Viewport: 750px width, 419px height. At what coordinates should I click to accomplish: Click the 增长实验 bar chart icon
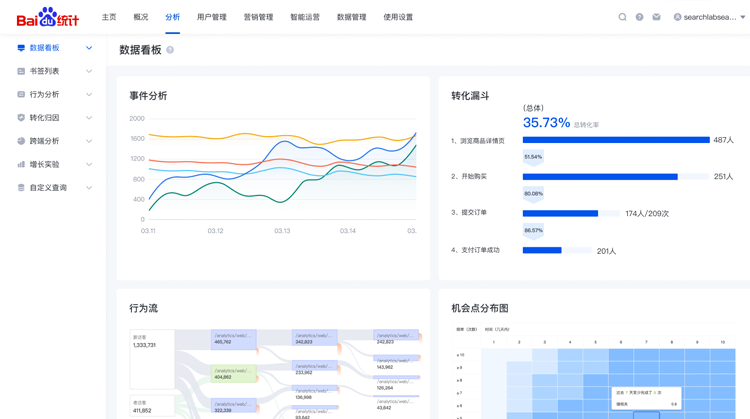coord(21,164)
